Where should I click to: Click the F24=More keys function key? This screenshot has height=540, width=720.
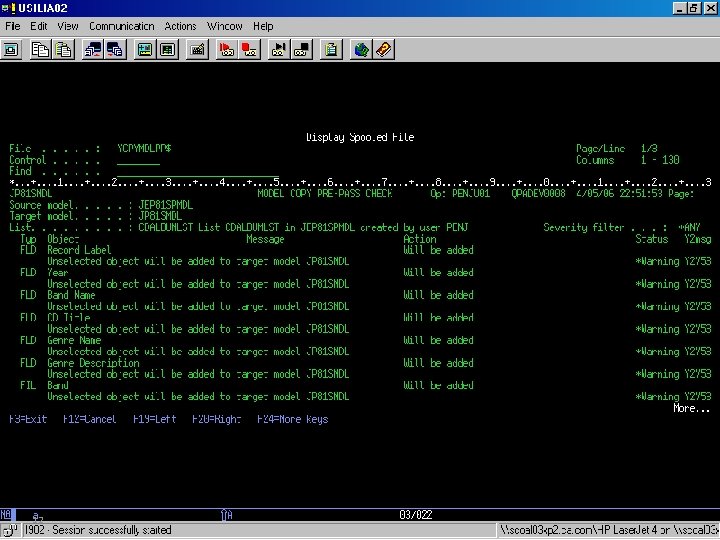tap(292, 419)
